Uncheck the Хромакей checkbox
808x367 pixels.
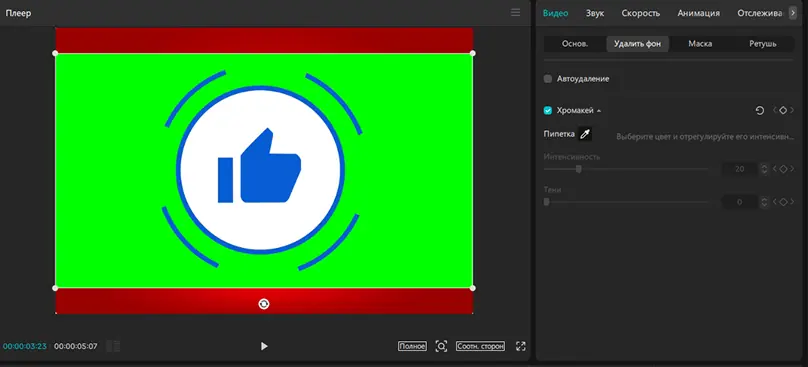click(x=548, y=110)
